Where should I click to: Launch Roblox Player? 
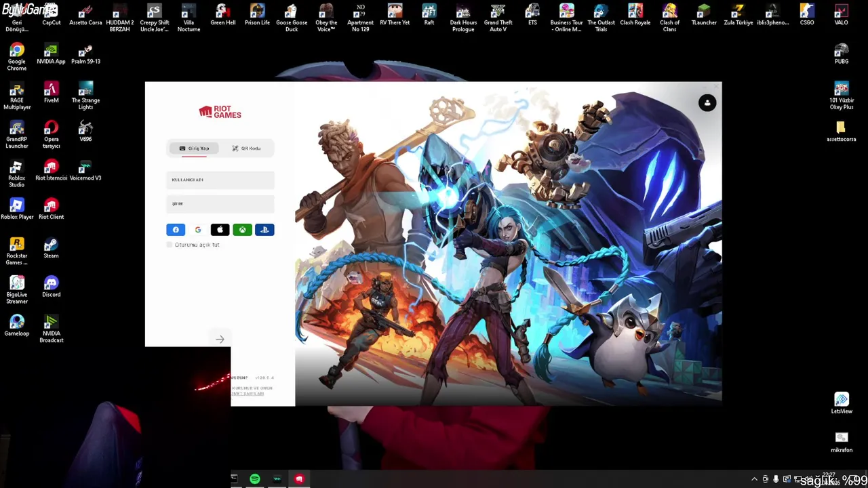[x=17, y=209]
